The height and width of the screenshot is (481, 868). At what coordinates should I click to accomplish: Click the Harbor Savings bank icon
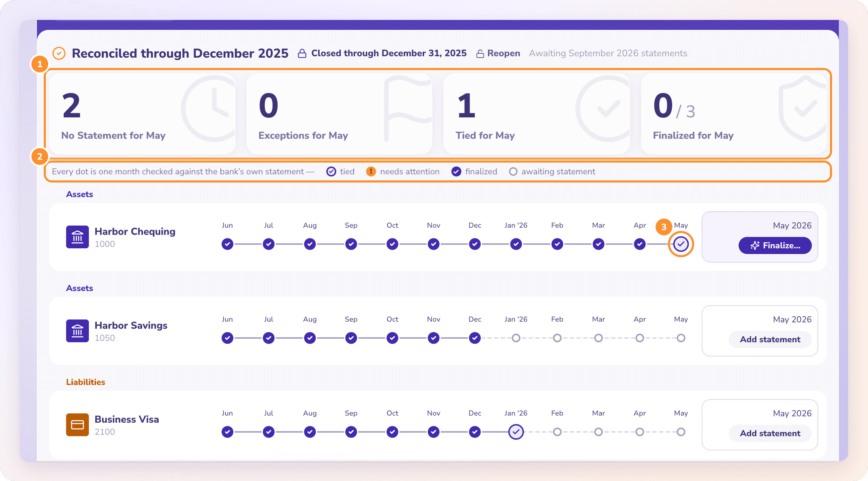point(77,331)
